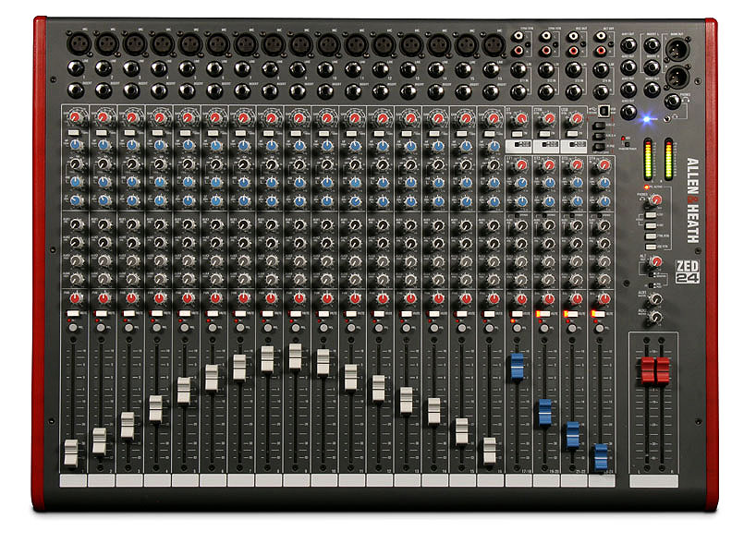Select the channel 8 XLR mic input
Viewport: 756px width, 543px height.
pyautogui.click(x=274, y=45)
